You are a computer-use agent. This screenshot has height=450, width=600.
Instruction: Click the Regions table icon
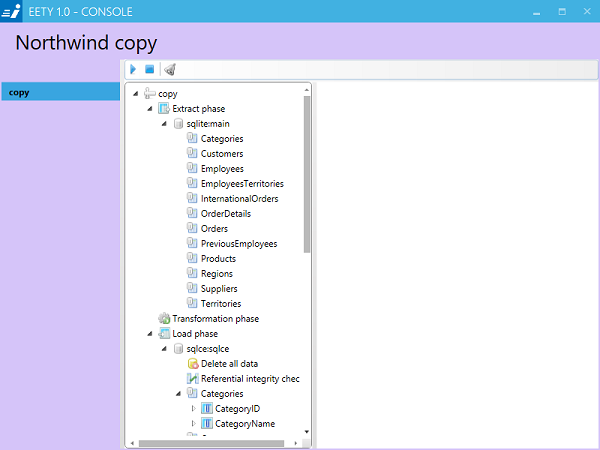point(192,273)
